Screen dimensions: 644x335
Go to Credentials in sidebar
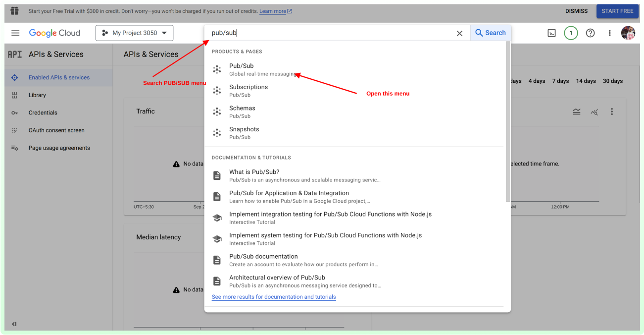[x=43, y=113]
